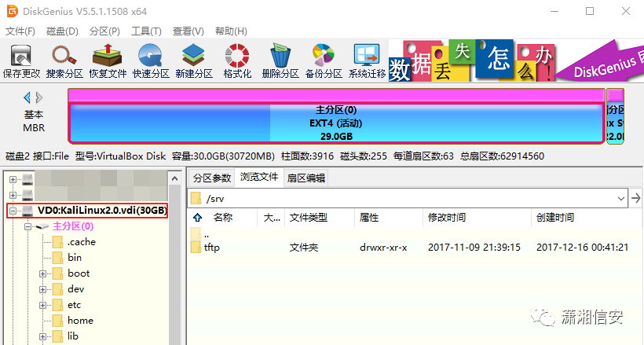Open Search Partition (搜索分区) tool
This screenshot has width=644, height=345.
click(64, 61)
